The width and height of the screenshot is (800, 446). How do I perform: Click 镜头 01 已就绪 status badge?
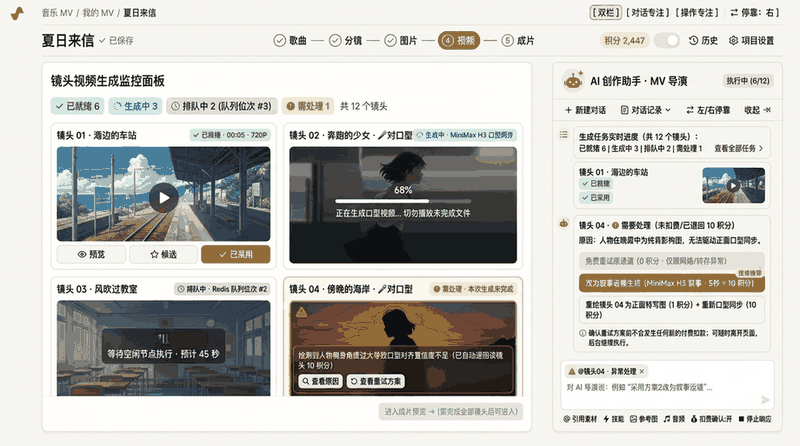tap(230, 135)
